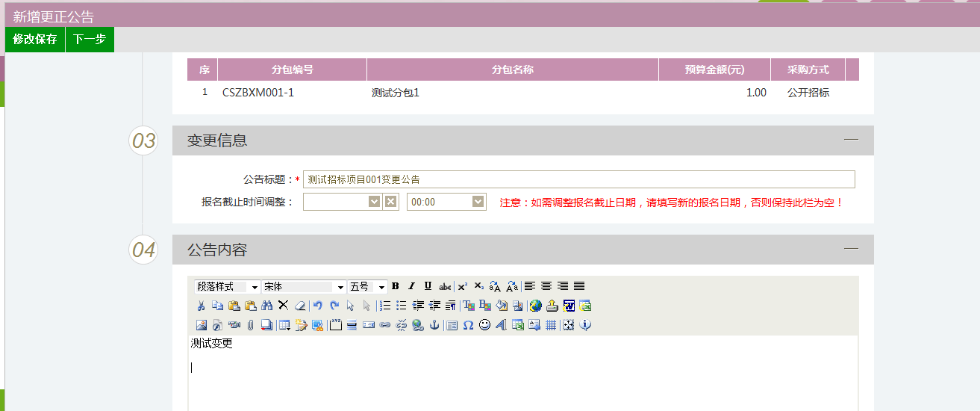Clear the deadline date with X button
The width and height of the screenshot is (980, 411).
pyautogui.click(x=391, y=202)
